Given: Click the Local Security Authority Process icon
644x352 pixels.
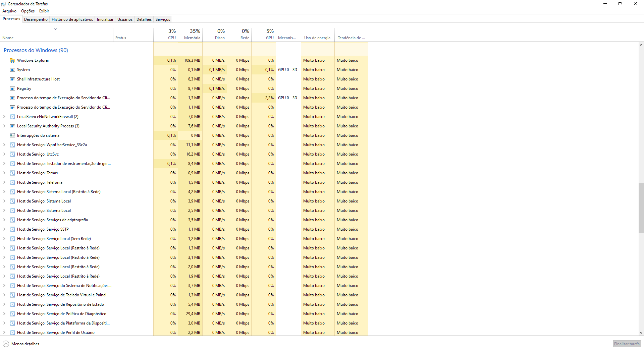Looking at the screenshot, I should pos(12,126).
